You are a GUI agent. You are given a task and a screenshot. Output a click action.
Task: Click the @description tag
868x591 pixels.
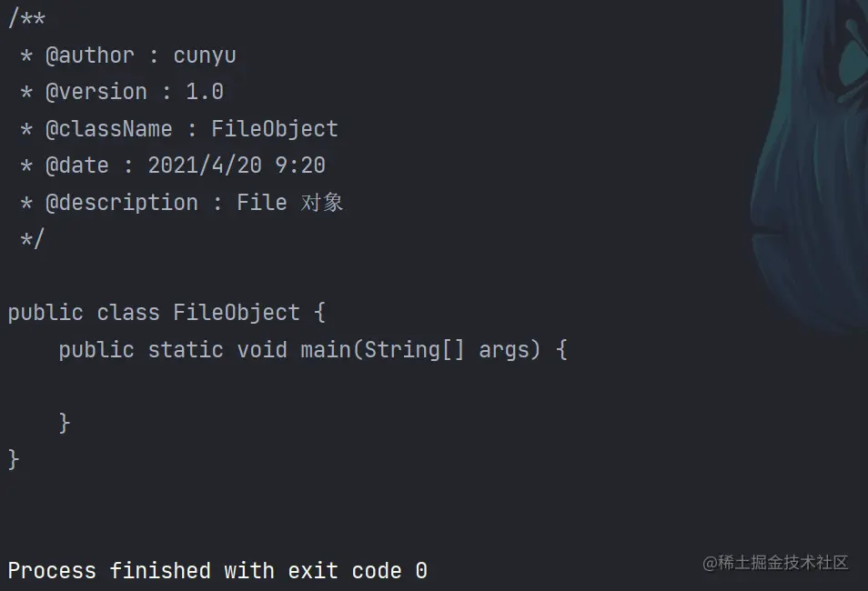(x=121, y=202)
